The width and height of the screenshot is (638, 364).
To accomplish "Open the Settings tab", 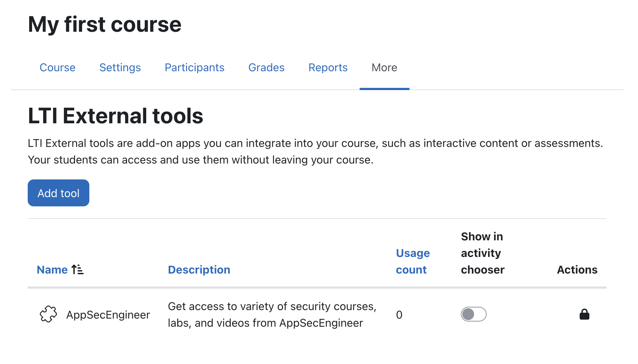I will 120,68.
